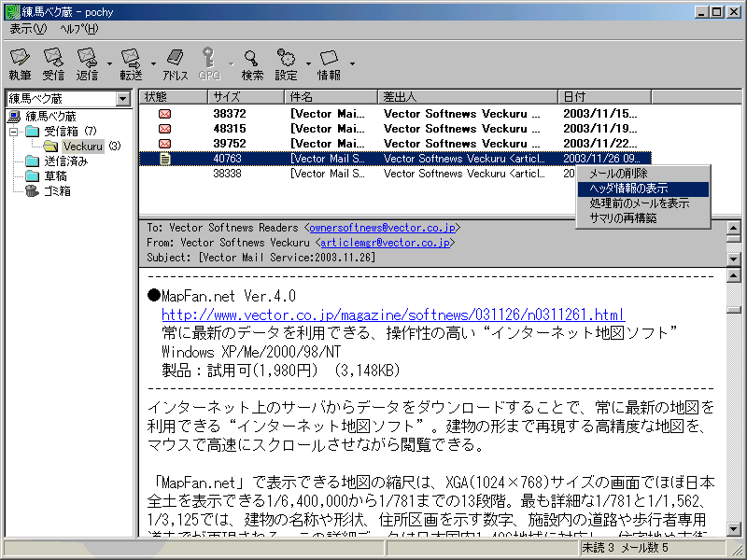The width and height of the screenshot is (747, 560).
Task: Collapse the 受信箱 tree node
Action: click(x=13, y=132)
